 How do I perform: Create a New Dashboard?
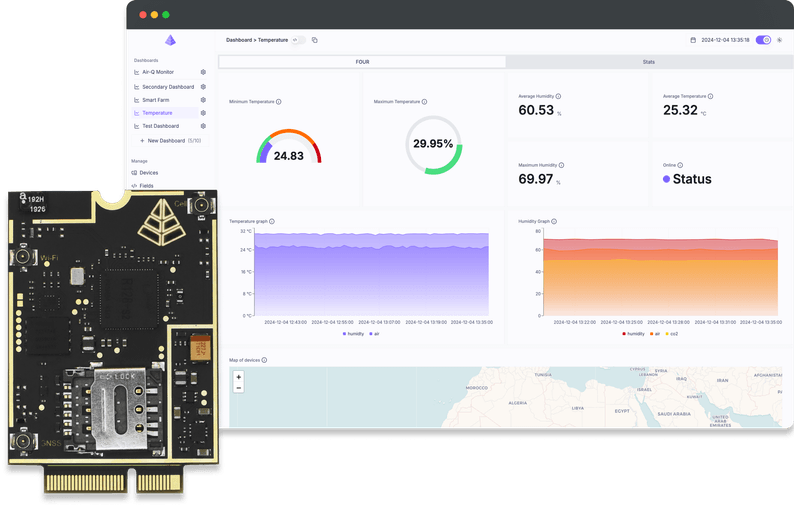[x=171, y=141]
